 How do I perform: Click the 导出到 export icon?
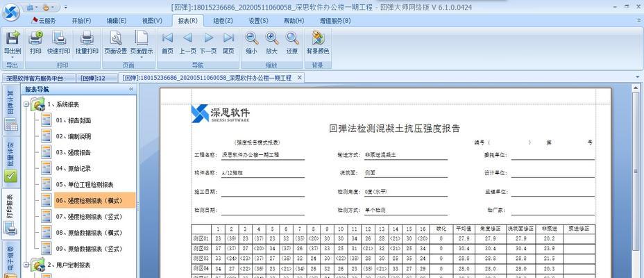(x=12, y=38)
